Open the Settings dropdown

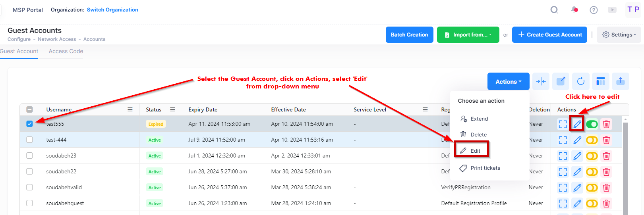(619, 35)
